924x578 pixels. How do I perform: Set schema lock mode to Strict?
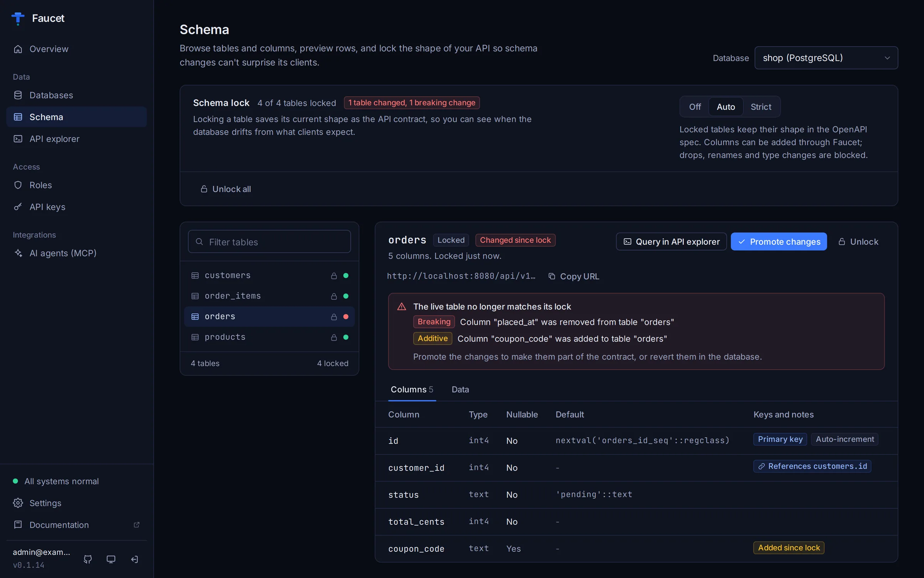pyautogui.click(x=761, y=107)
